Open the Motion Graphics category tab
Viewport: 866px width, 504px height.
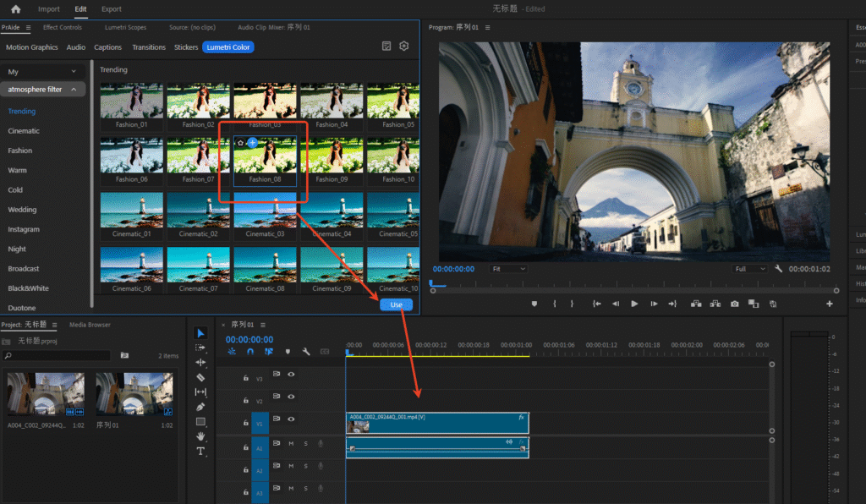pos(31,47)
